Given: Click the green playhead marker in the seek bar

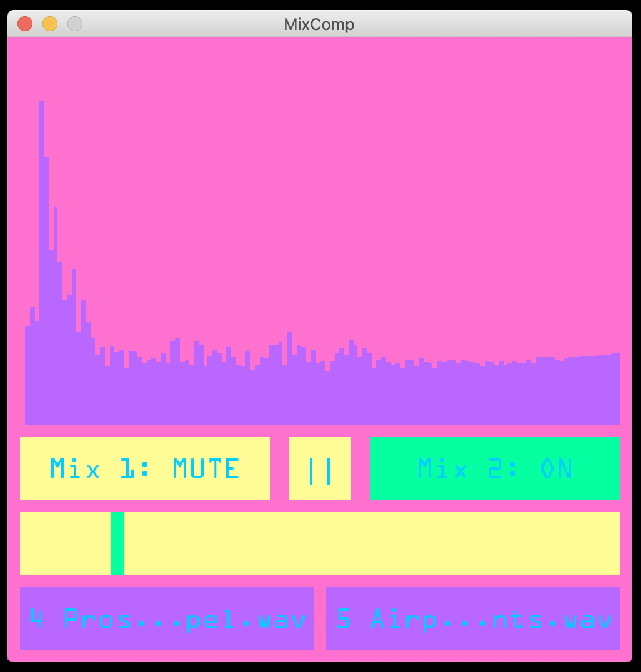Looking at the screenshot, I should point(117,543).
